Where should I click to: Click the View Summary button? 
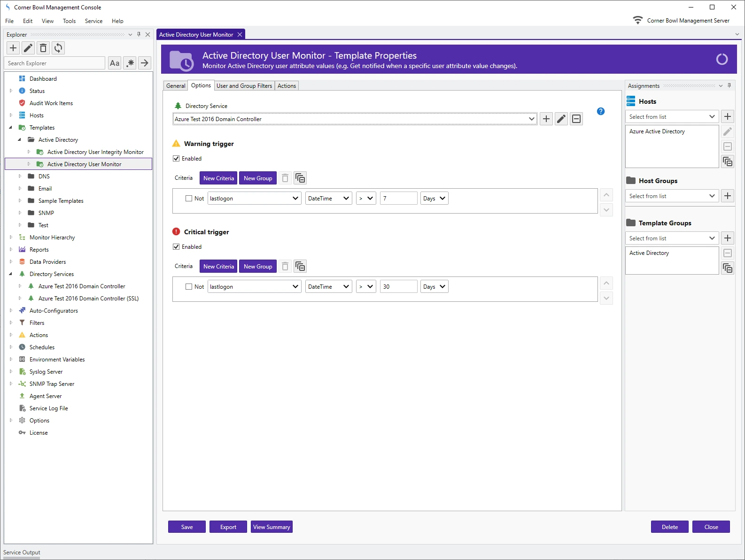(x=272, y=527)
